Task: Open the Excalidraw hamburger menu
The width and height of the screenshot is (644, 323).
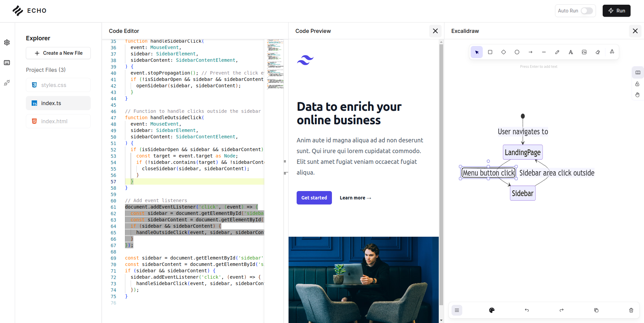Action: pyautogui.click(x=457, y=310)
